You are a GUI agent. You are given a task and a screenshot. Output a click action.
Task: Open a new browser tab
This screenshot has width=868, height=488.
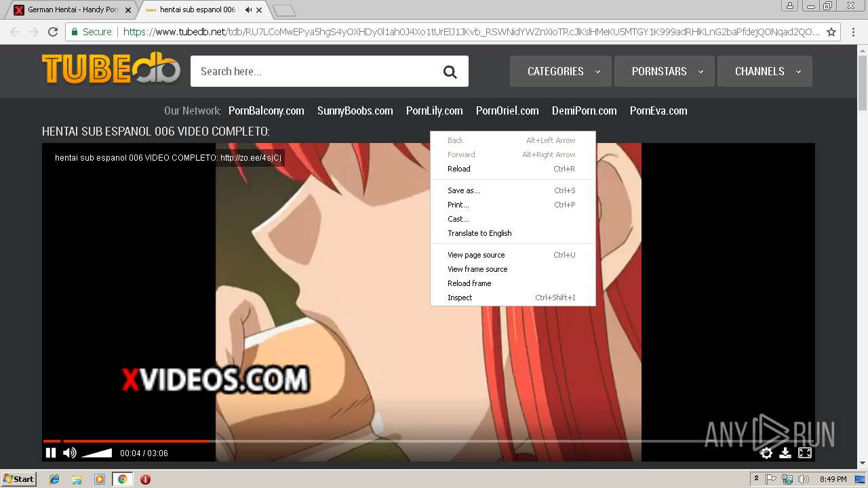tap(284, 10)
